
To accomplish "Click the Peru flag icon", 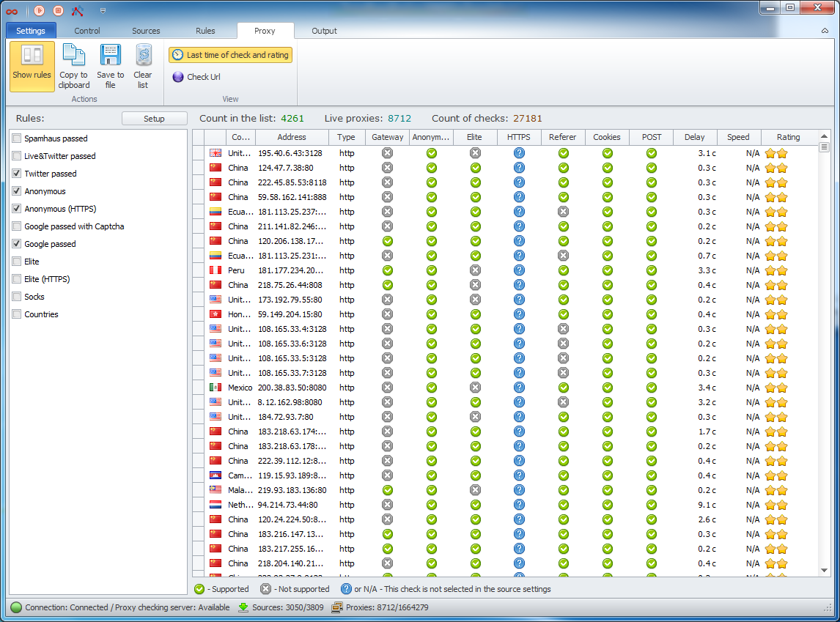I will [215, 270].
